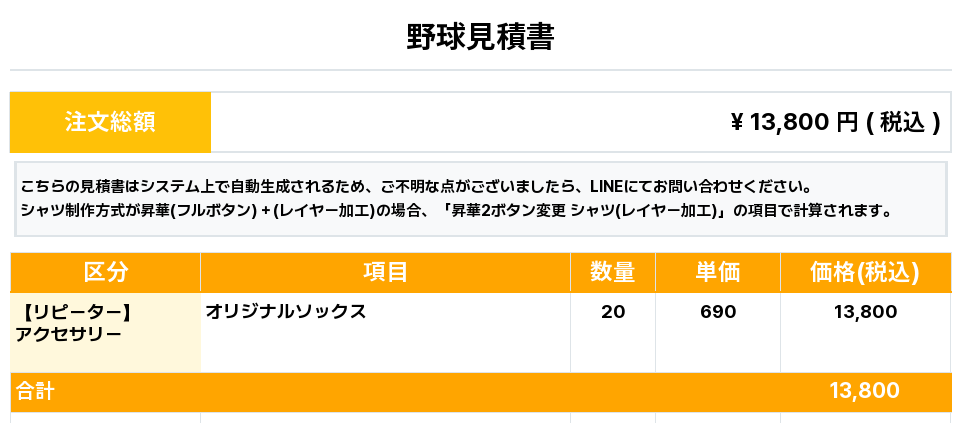Click the quantity value 20
This screenshot has height=423, width=961.
pyautogui.click(x=613, y=312)
